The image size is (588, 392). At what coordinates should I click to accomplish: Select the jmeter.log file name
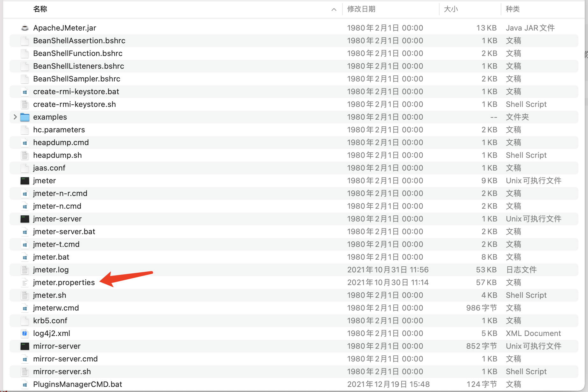51,270
